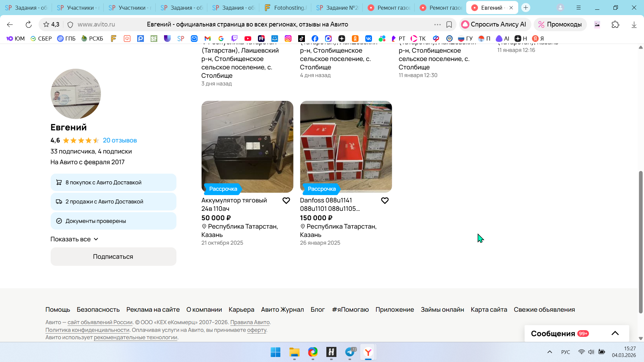
Task: Click the Подписаться button
Action: point(113,256)
